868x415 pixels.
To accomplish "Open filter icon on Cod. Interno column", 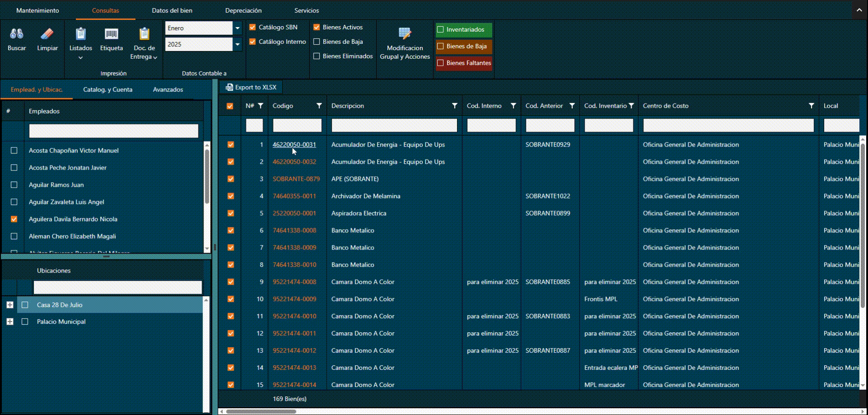I will click(x=514, y=106).
